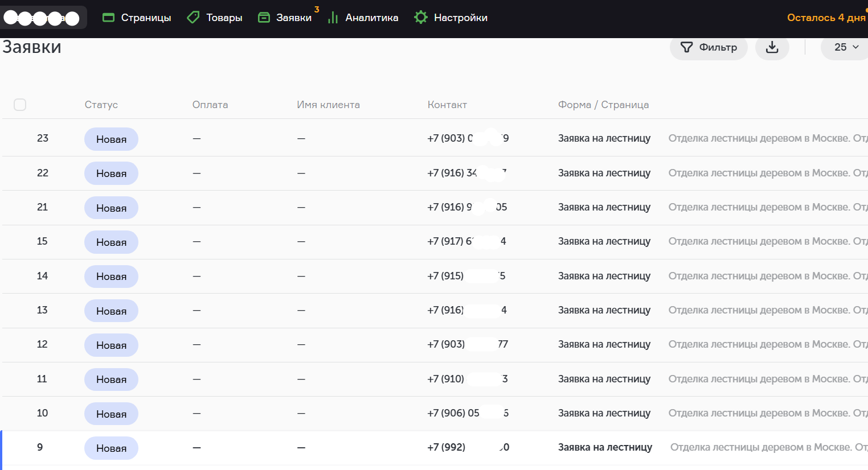This screenshot has height=470, width=868.
Task: Click the Осталось 4 дня trial notice
Action: point(826,18)
